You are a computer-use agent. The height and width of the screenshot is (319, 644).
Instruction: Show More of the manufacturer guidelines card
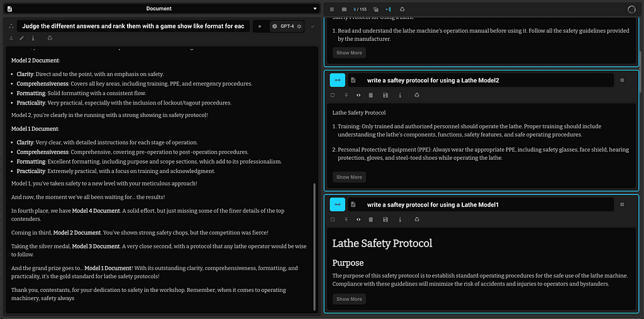coord(349,53)
